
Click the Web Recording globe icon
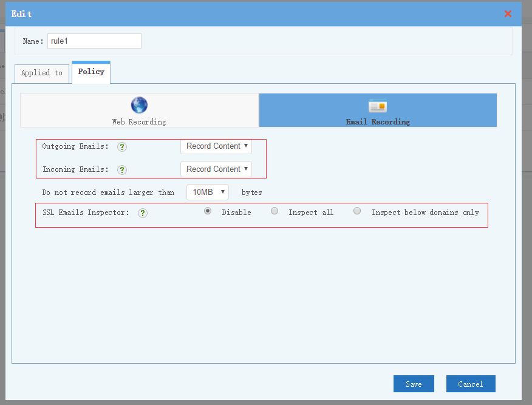click(x=139, y=105)
